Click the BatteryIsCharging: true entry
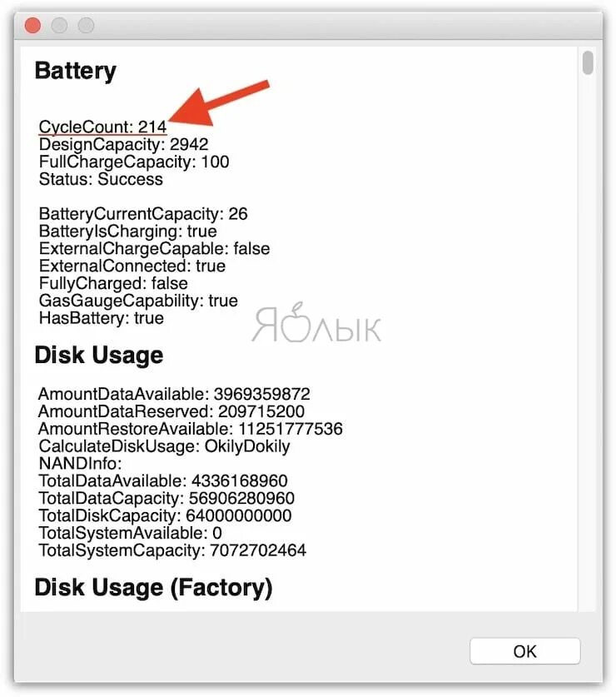 point(128,232)
